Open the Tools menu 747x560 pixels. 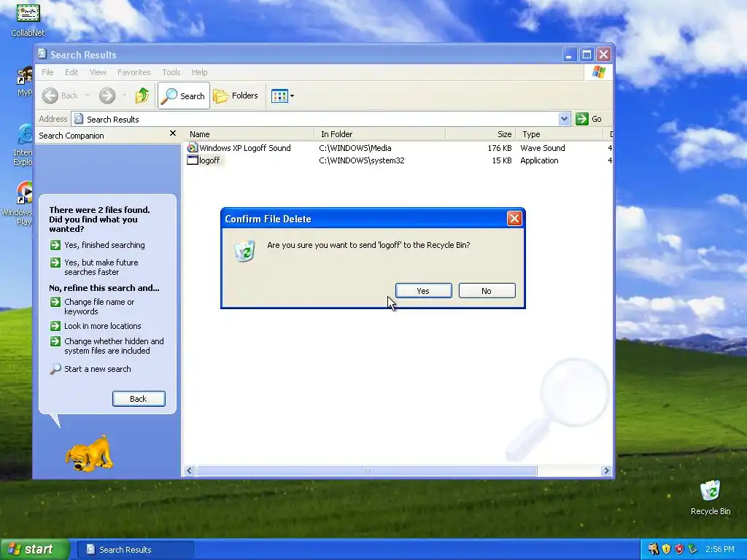pos(171,72)
